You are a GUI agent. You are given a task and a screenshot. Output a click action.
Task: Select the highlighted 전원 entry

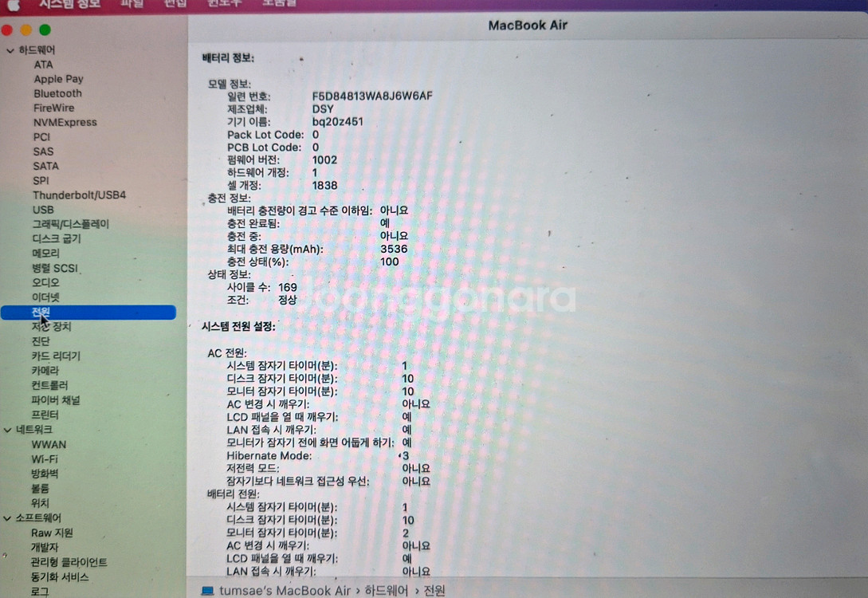tap(88, 313)
